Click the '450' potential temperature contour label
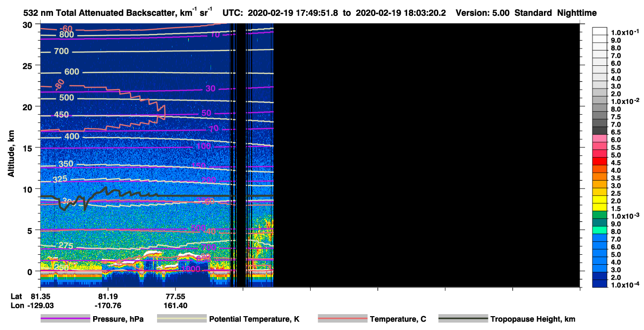Viewport: 644px width, 330px height. tap(61, 115)
